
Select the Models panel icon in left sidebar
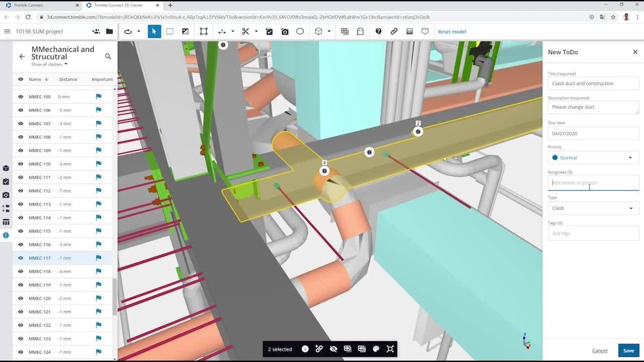(x=6, y=168)
